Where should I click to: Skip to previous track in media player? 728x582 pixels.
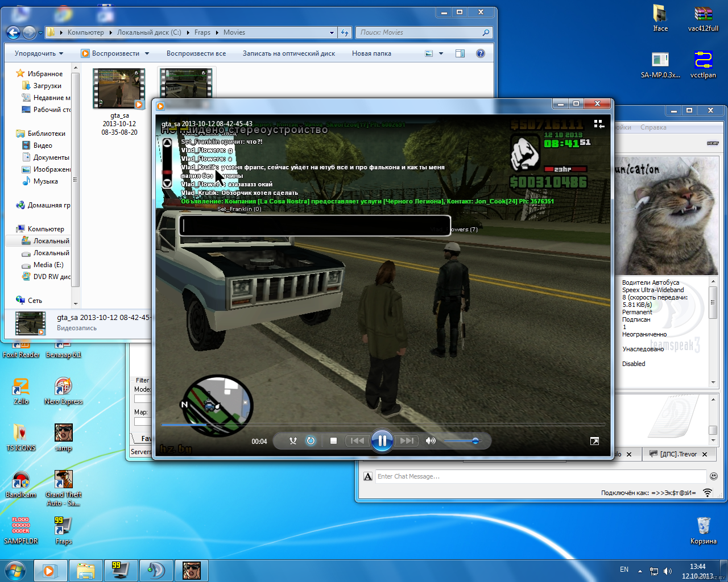(x=357, y=440)
